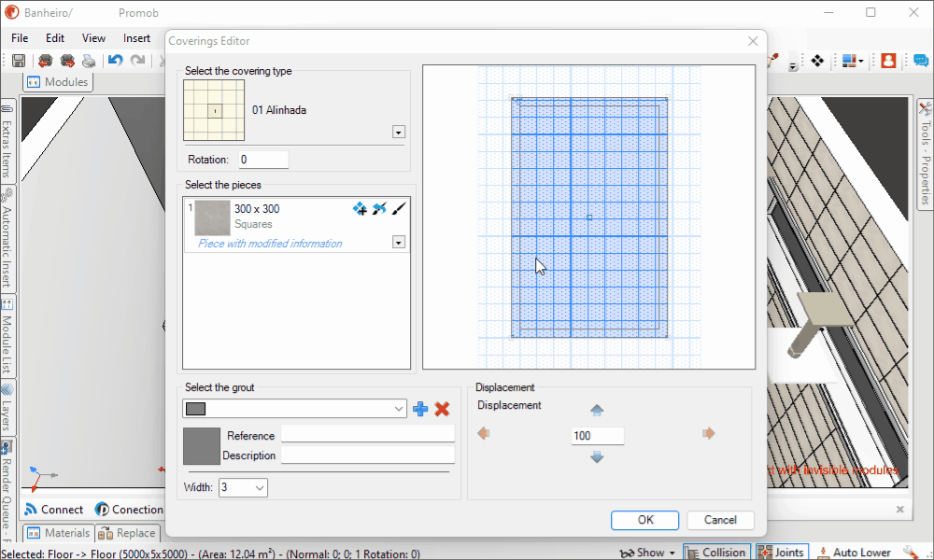Click 'Piece with modified information' text
Screen dimensions: 934x560
click(270, 244)
